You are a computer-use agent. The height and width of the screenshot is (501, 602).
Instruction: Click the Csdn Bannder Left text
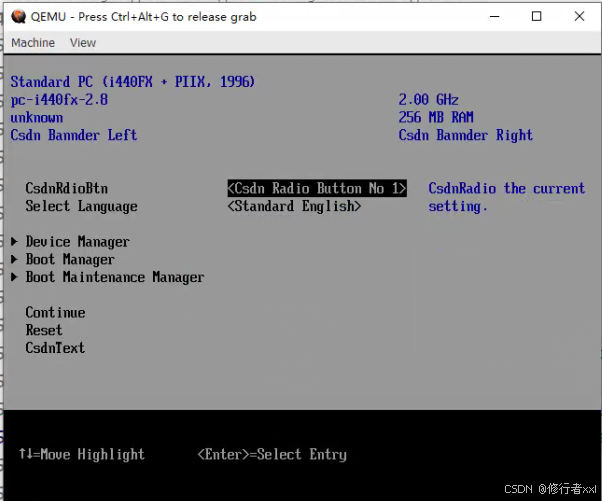[x=74, y=135]
